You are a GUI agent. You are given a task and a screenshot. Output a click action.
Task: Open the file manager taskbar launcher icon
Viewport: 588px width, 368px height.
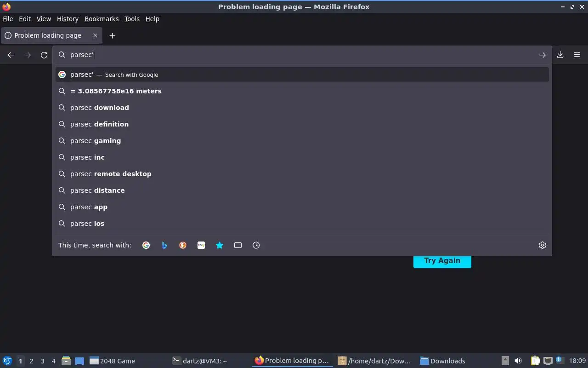point(66,361)
